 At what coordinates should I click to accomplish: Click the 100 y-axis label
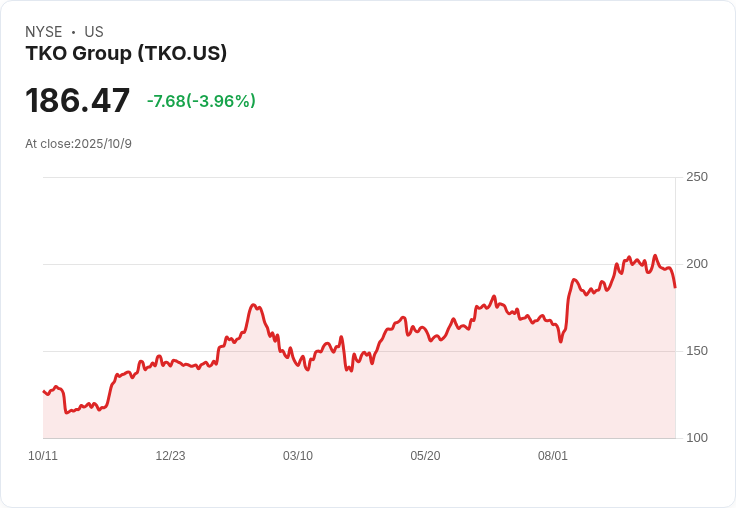[x=697, y=438]
